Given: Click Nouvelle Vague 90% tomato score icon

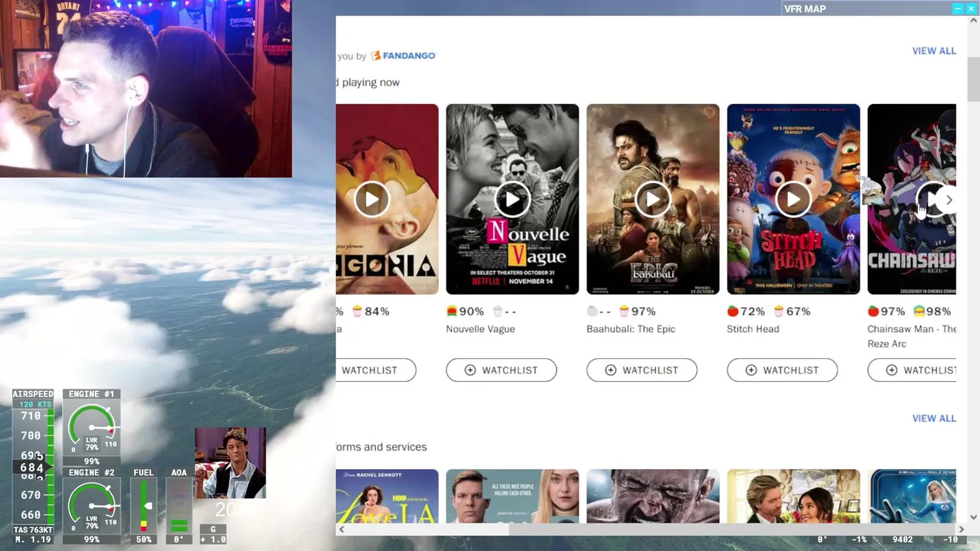Looking at the screenshot, I should tap(452, 311).
